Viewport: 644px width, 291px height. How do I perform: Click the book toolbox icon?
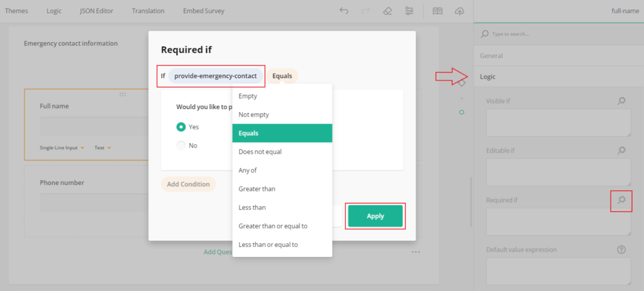pyautogui.click(x=437, y=11)
